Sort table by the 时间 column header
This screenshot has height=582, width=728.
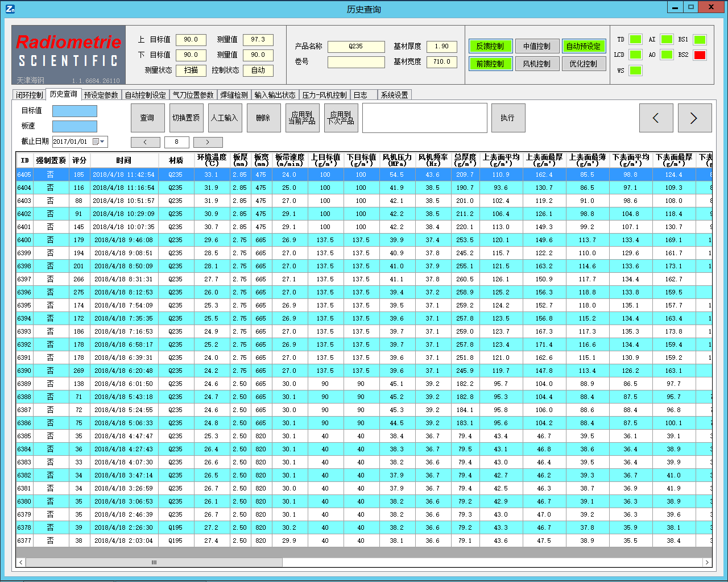124,160
